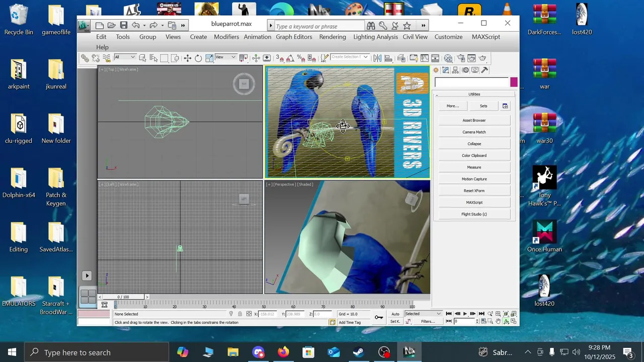Activate the Select and Move tool
Viewport: 644px width, 362px height.
point(188,58)
